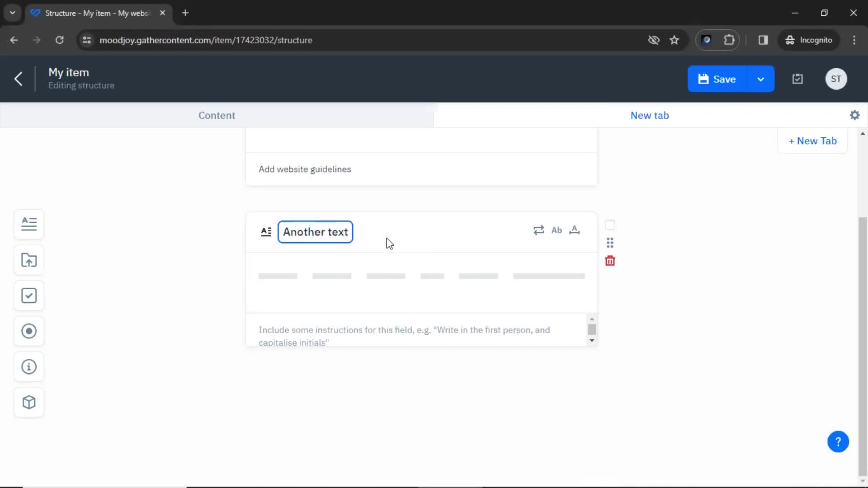868x488 pixels.
Task: Switch to the 'Content' tab
Action: (x=217, y=115)
